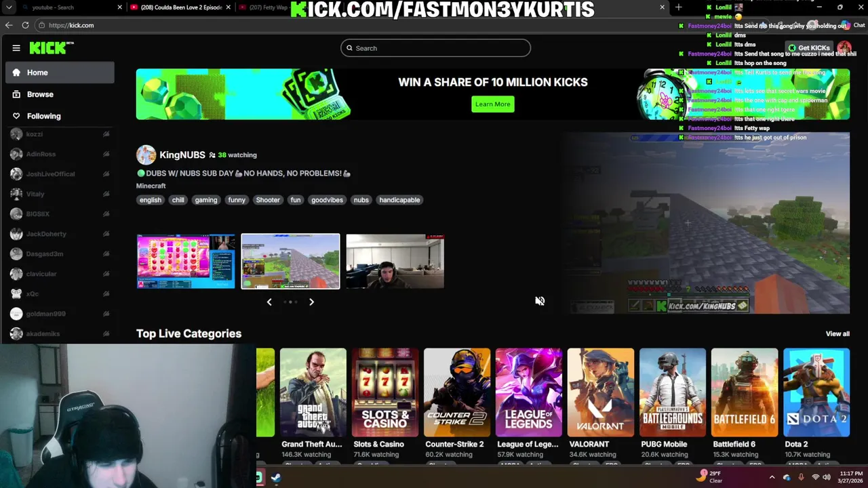Click offline status icon beside clavicular

click(x=106, y=274)
